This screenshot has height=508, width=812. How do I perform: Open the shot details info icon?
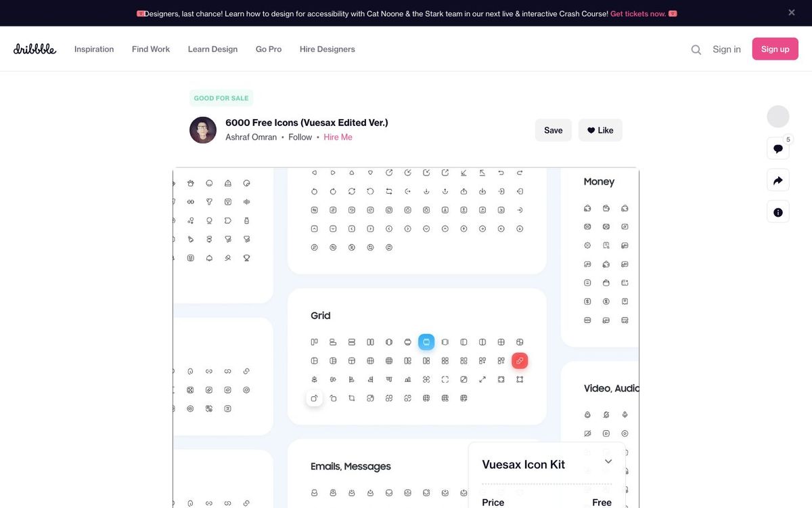pyautogui.click(x=778, y=212)
